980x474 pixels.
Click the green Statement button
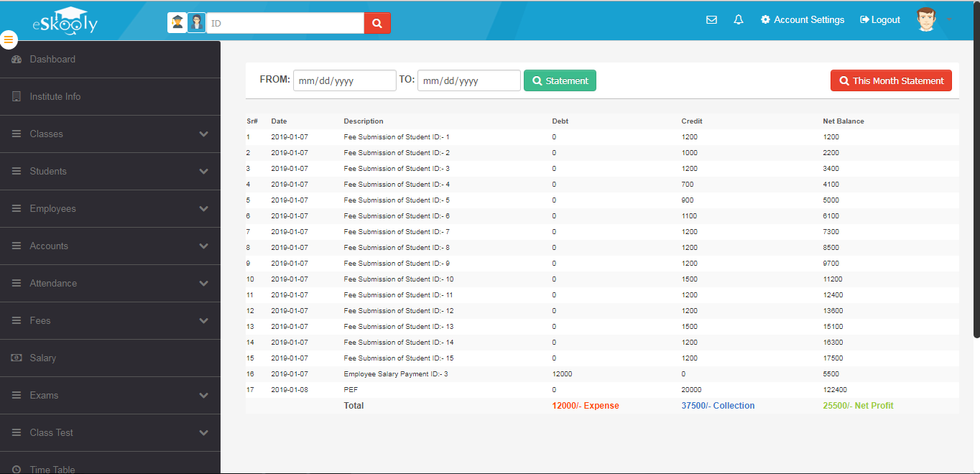tap(560, 80)
